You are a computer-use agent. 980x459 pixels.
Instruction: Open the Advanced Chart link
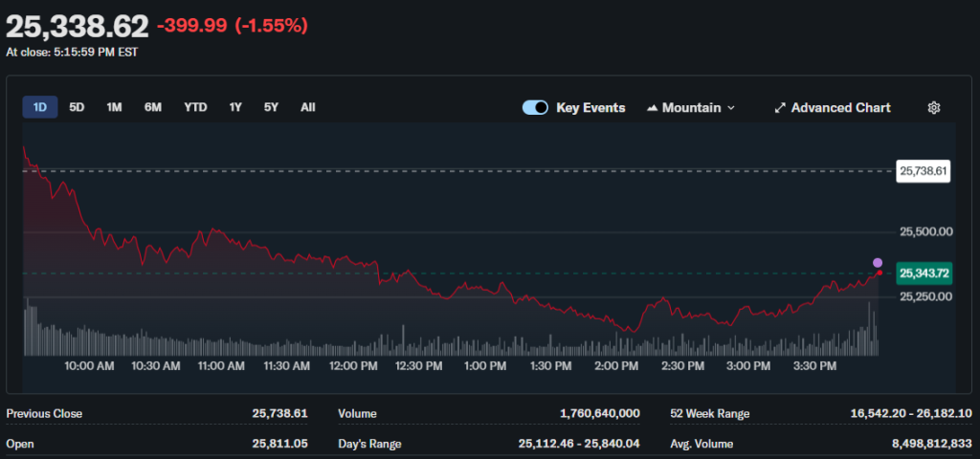point(840,108)
